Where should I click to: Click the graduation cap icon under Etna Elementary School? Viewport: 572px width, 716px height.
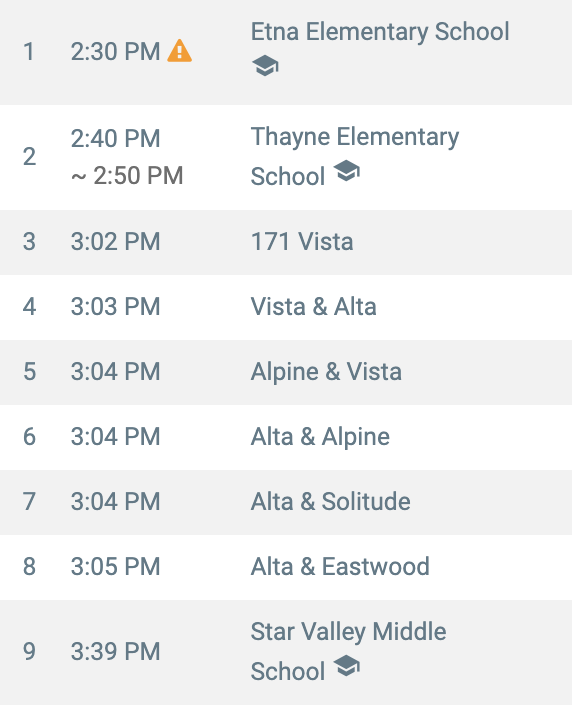[x=265, y=66]
